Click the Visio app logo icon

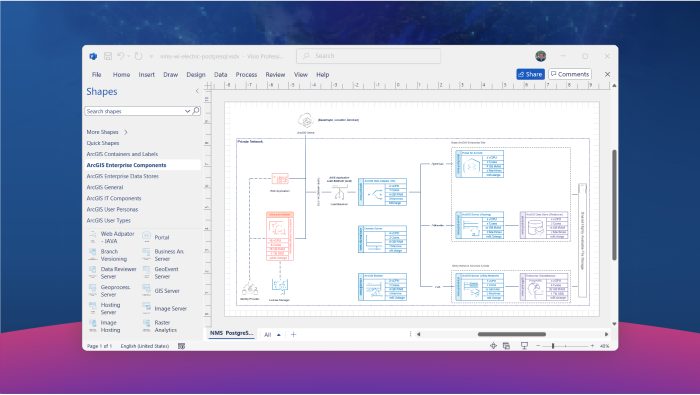(93, 56)
